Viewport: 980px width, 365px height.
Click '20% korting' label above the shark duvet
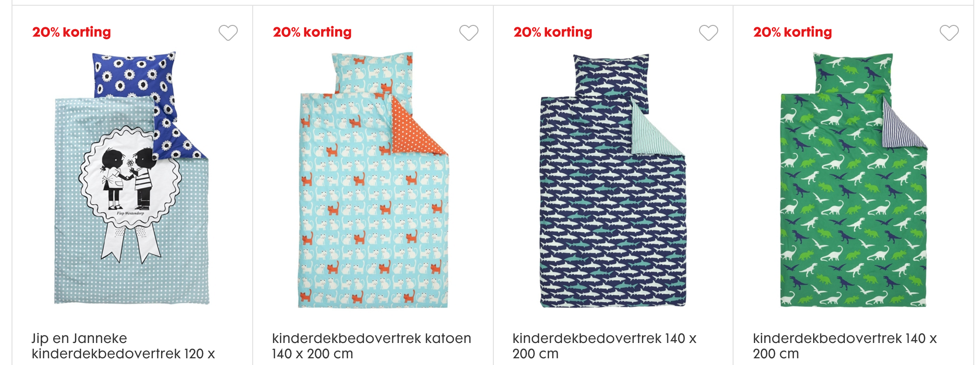[x=553, y=32]
